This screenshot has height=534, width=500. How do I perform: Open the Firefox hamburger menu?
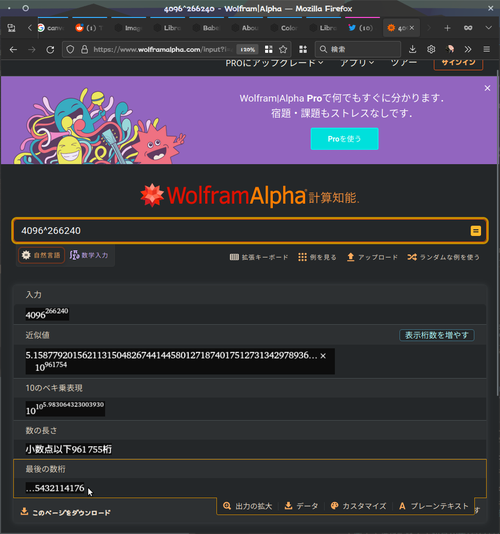click(x=487, y=50)
